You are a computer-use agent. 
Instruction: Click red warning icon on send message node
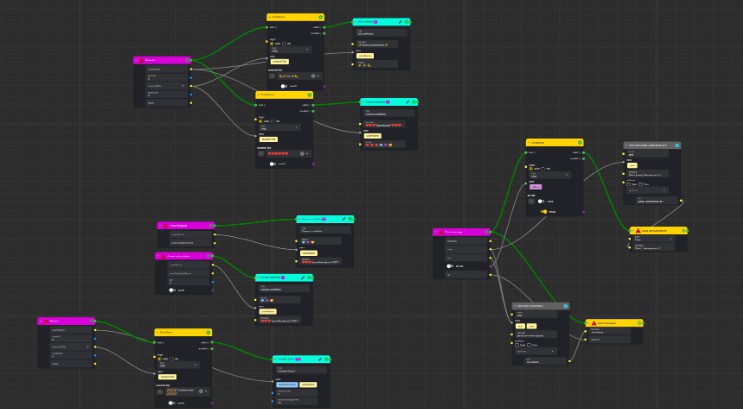click(594, 323)
